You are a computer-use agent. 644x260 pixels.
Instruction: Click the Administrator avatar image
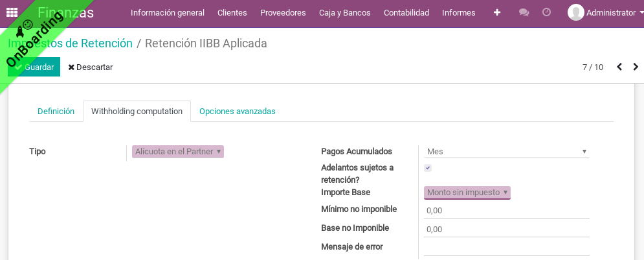click(x=576, y=12)
